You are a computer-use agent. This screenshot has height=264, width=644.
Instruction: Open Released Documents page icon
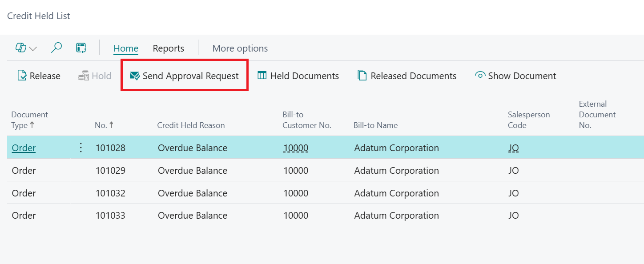tap(362, 76)
